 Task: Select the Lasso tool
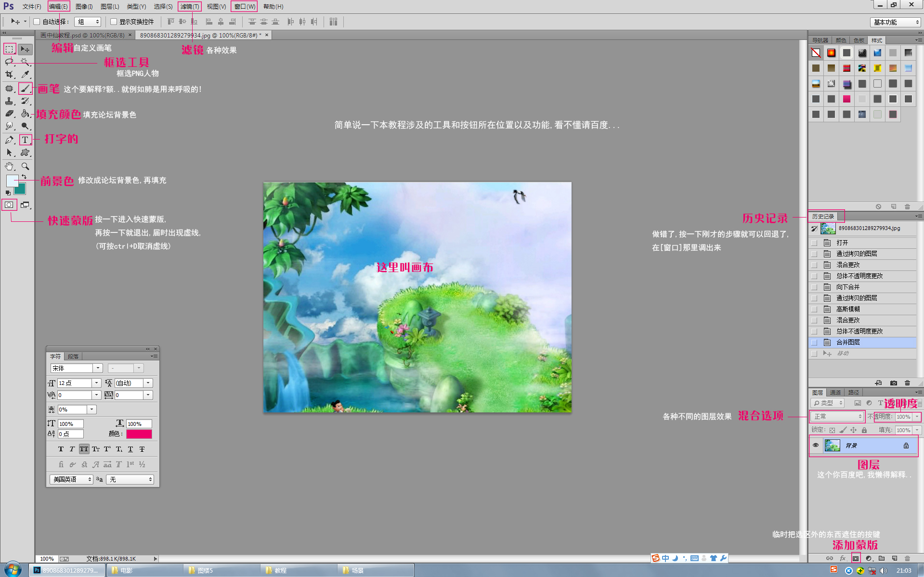(x=9, y=62)
